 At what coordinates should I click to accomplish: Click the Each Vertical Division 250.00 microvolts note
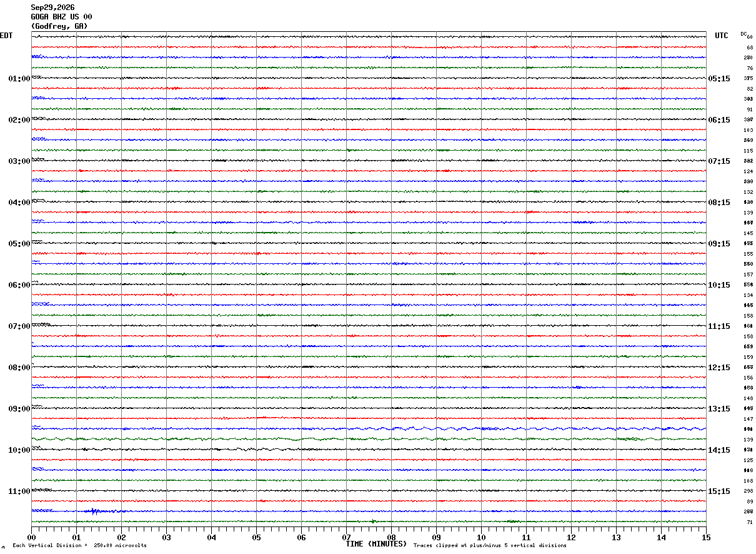(x=79, y=545)
